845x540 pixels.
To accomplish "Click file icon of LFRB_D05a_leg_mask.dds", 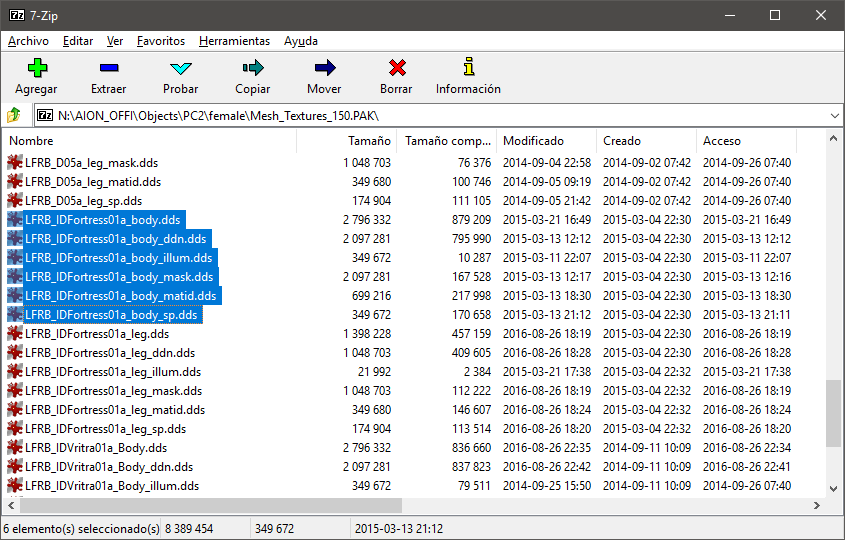I will click(x=15, y=163).
